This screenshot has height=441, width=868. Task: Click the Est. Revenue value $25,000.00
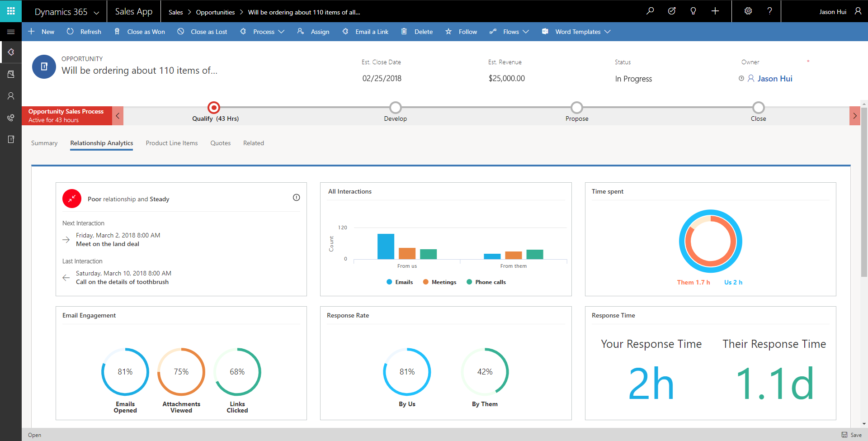[507, 78]
